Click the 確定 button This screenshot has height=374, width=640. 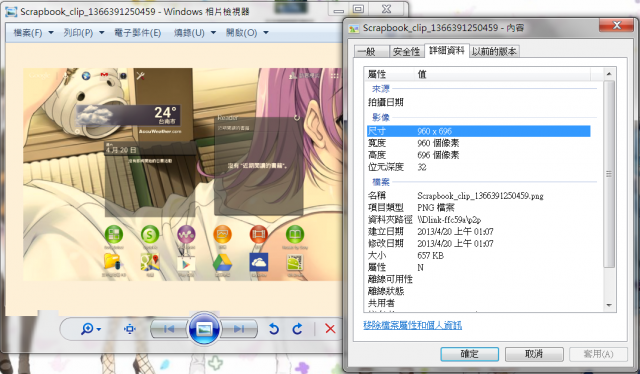469,354
